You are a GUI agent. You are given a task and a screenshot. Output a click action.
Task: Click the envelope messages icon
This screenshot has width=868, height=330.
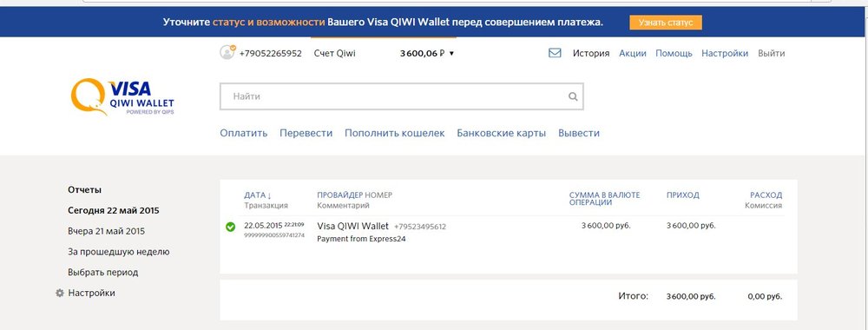point(555,53)
